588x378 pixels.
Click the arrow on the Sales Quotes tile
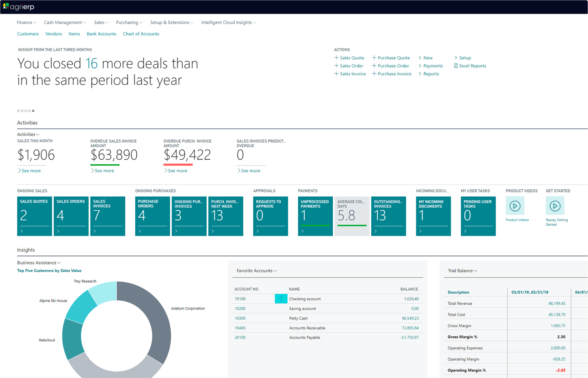pos(22,231)
